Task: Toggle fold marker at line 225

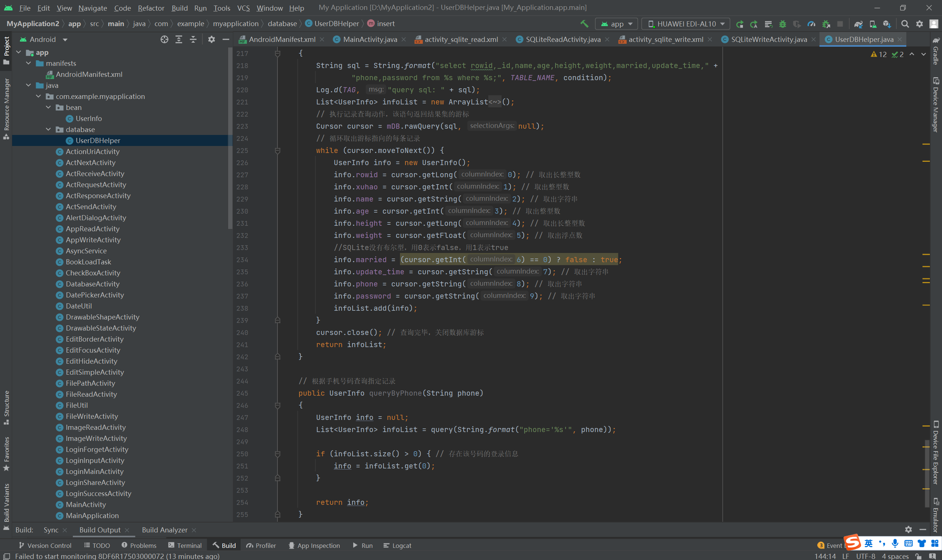Action: 277,150
